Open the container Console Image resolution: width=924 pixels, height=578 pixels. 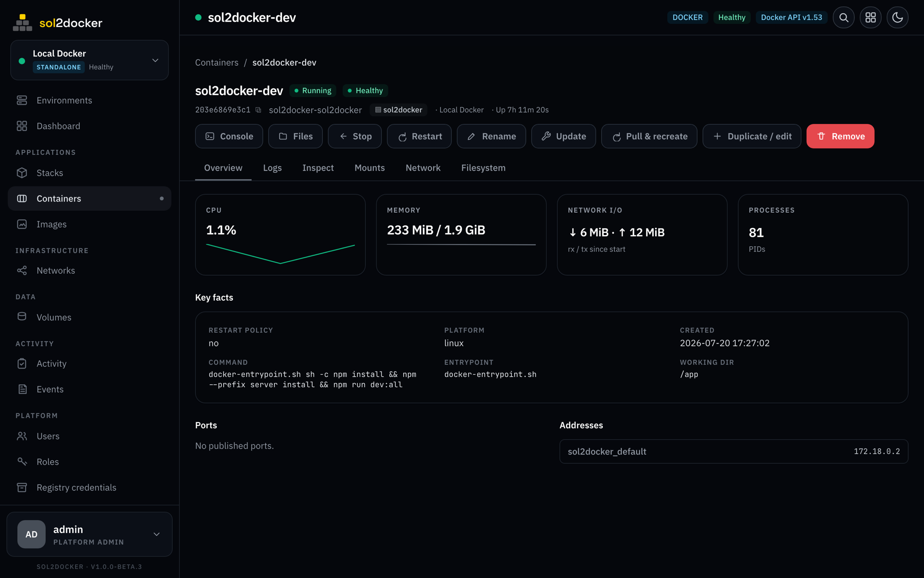[229, 136]
